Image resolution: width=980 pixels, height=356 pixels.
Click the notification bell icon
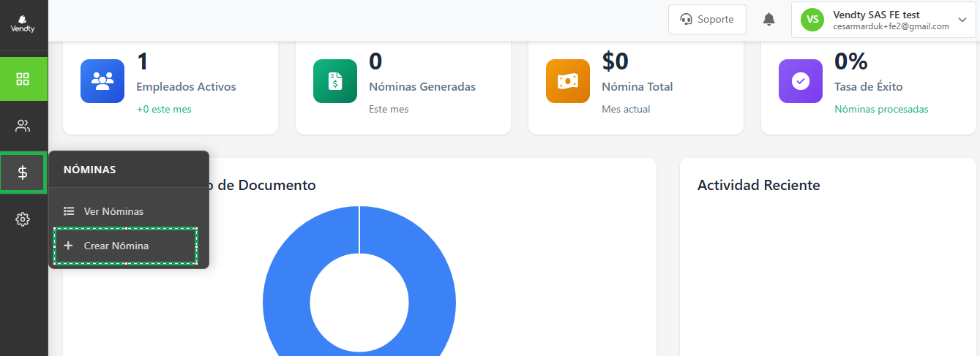point(768,19)
